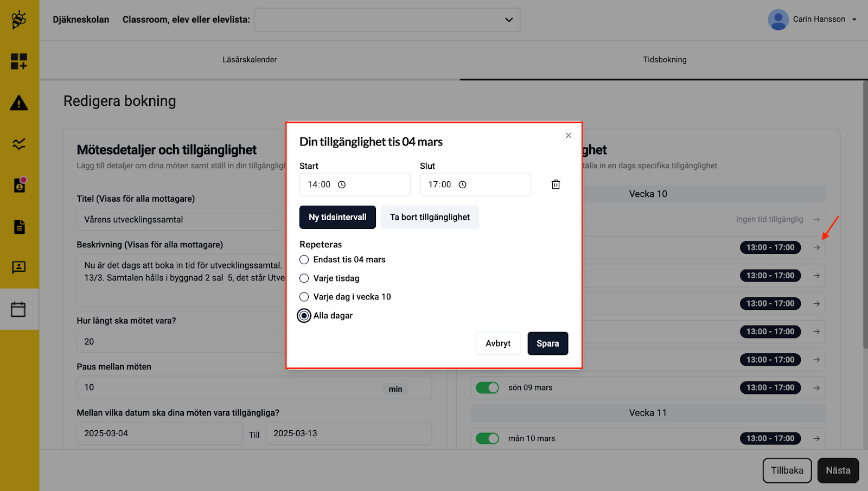Screen dimensions: 868x491
Task: Click the dashboard grid-plus sidebar icon
Action: click(x=19, y=61)
